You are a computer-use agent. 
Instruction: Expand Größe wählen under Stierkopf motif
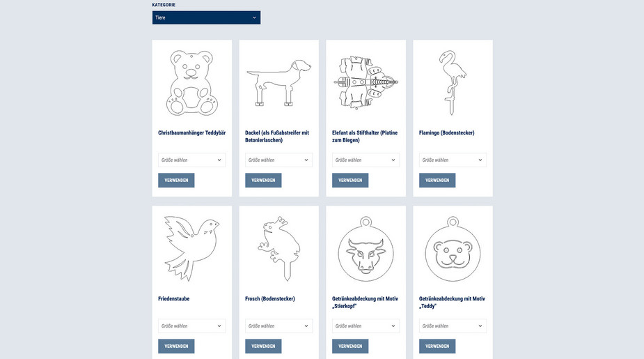point(366,326)
